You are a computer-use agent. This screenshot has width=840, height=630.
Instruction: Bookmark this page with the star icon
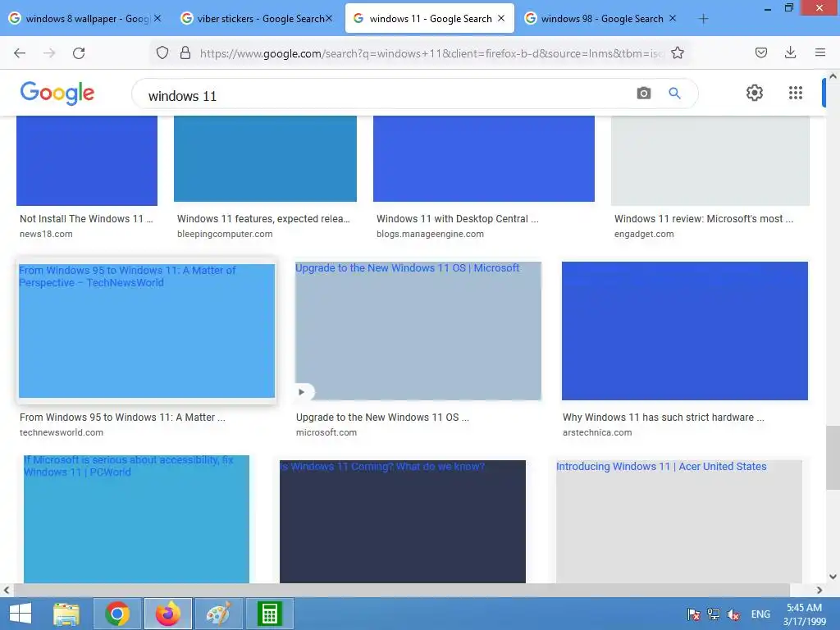tap(677, 52)
